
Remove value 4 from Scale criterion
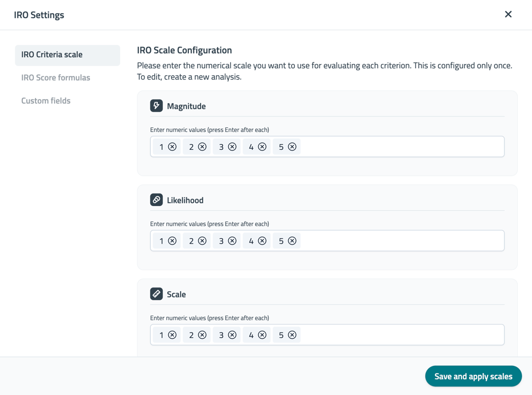(x=262, y=335)
